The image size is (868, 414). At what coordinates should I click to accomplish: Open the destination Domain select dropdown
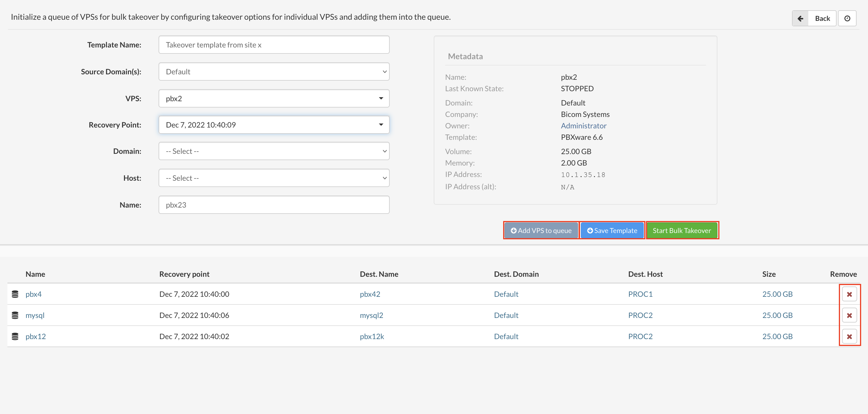click(x=274, y=151)
